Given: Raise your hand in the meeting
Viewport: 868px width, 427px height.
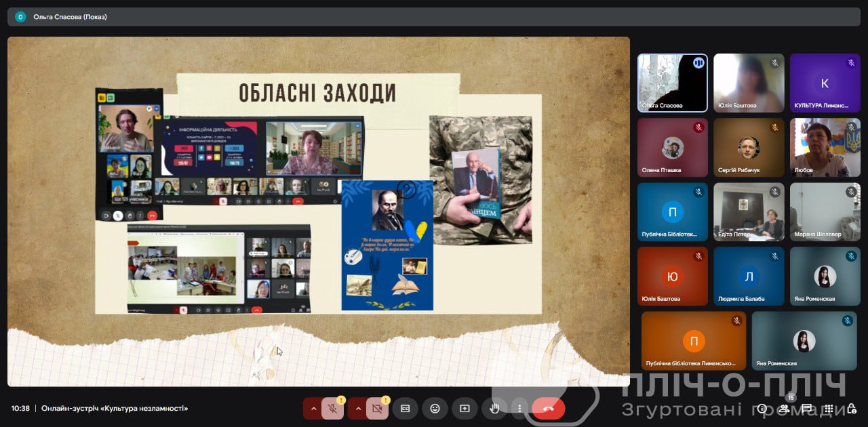Looking at the screenshot, I should click(494, 409).
